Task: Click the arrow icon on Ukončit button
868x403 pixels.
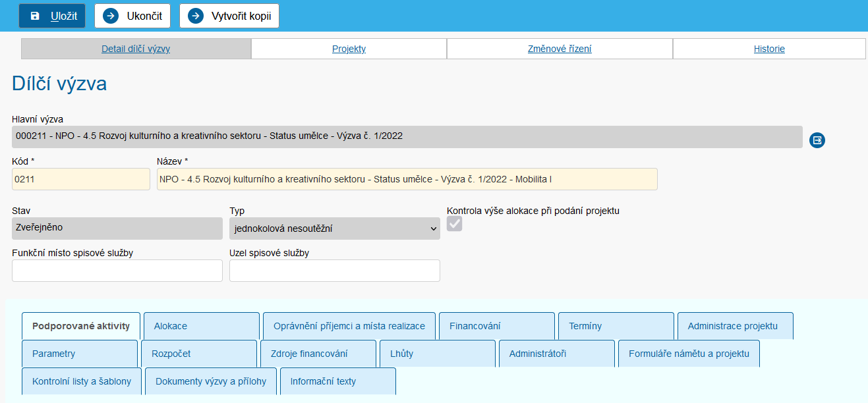Action: tap(111, 16)
